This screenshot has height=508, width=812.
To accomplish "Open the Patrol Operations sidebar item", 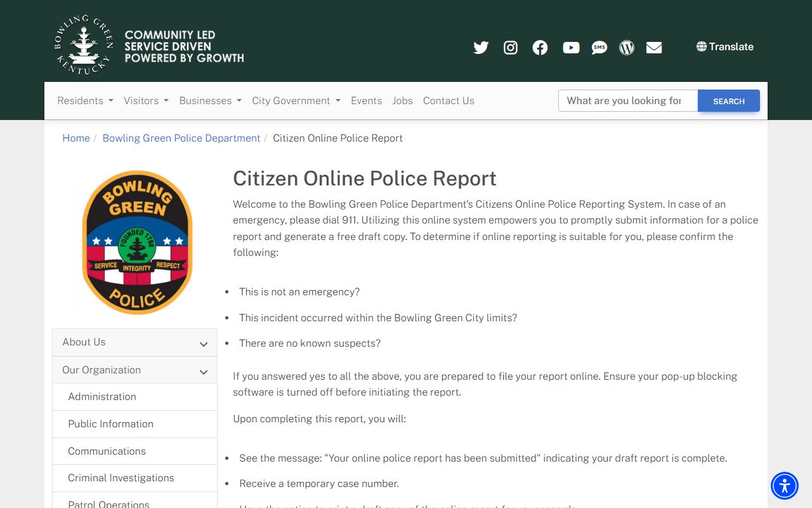I will [x=134, y=502].
